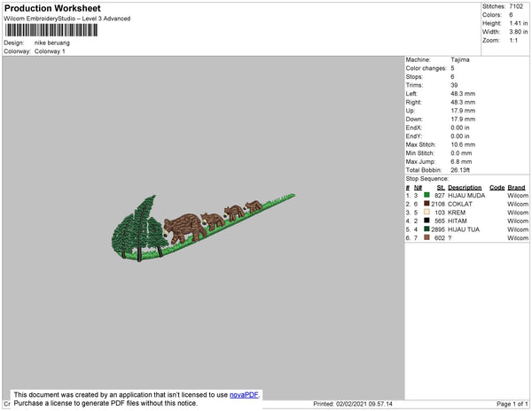Select the 'Production Worksheet' title

[x=52, y=9]
